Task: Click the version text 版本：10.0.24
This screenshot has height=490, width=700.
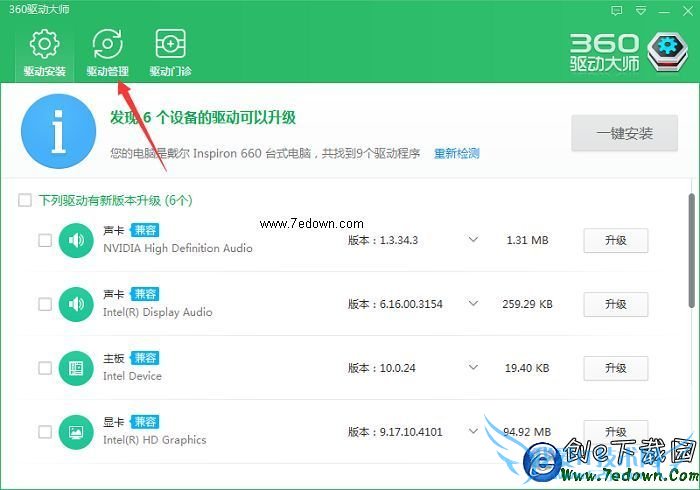Action: [382, 368]
